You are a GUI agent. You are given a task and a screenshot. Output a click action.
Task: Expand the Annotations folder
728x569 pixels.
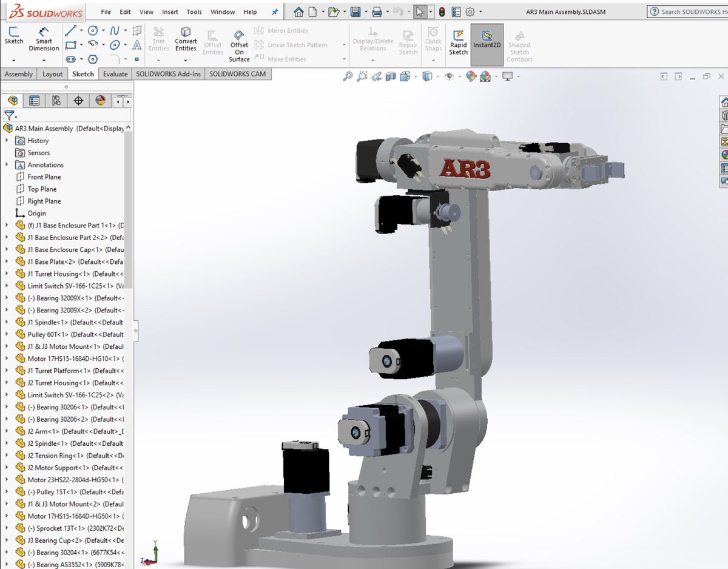pyautogui.click(x=6, y=164)
